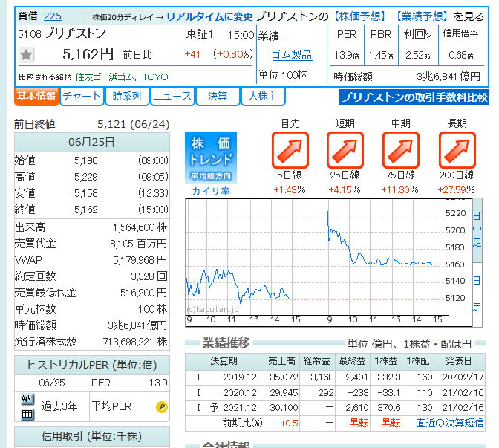Click the 株価トレンド blue badge
Viewport: 499px width, 448px height.
pyautogui.click(x=211, y=158)
